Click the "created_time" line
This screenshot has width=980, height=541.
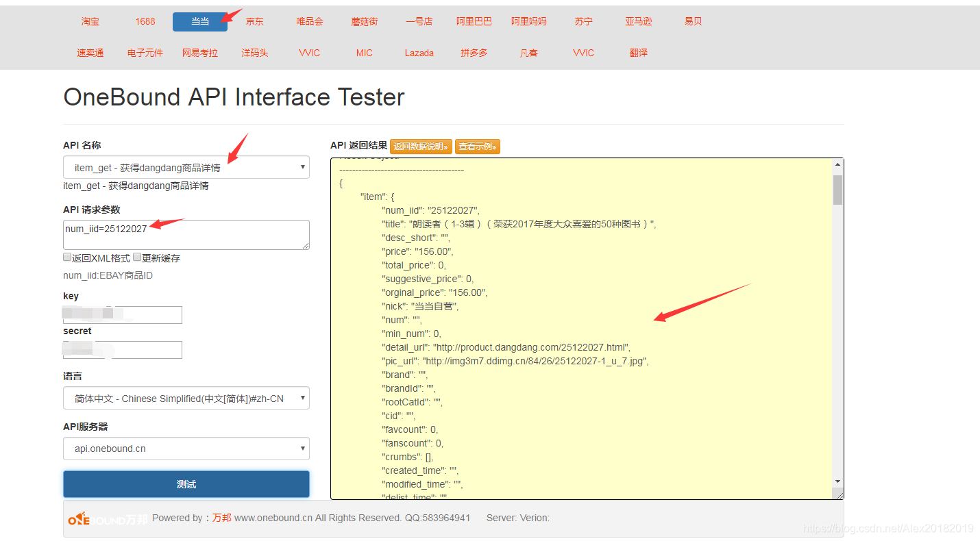420,470
